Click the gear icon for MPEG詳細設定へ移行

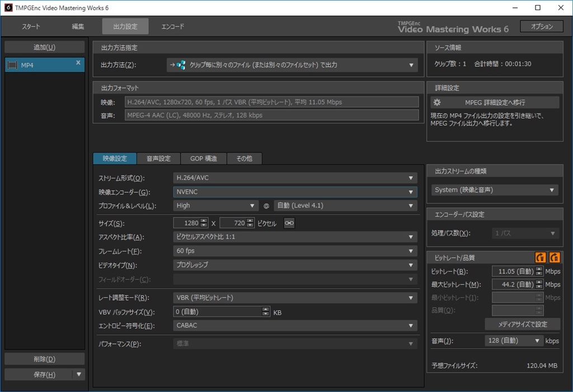pos(437,102)
